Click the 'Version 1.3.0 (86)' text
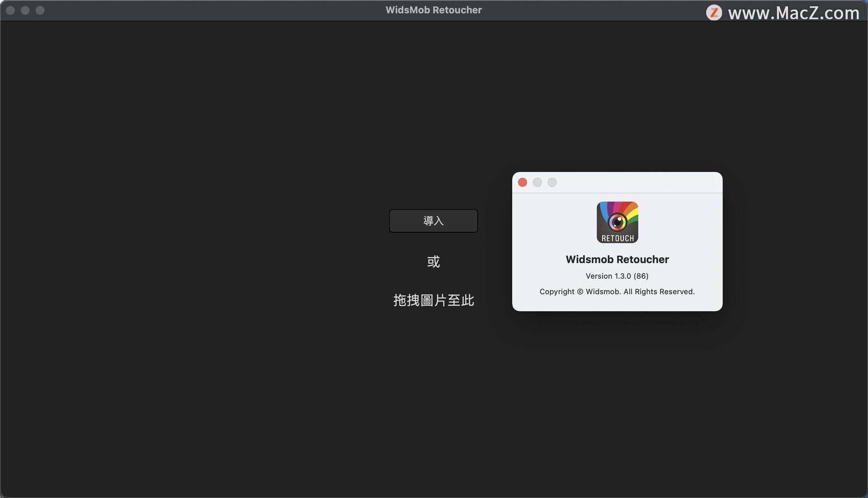868x498 pixels. click(x=617, y=276)
